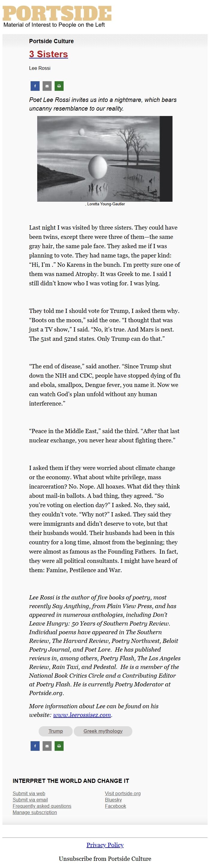Screen dimensions: 210x868
Task: Click the top email share icon
Action: click(47, 86)
